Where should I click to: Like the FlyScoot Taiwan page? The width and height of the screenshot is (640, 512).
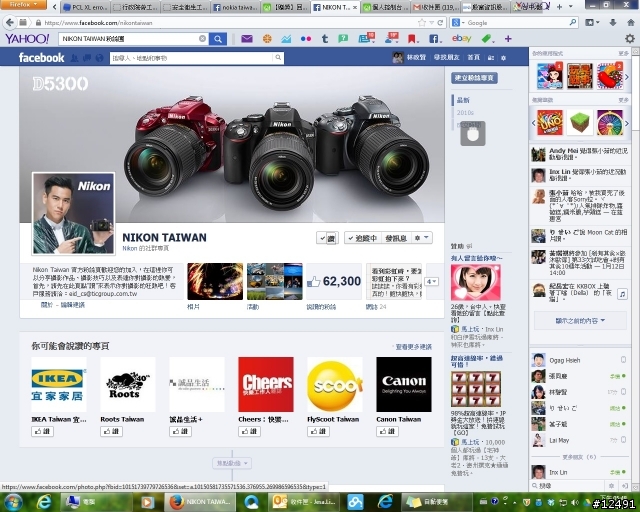[x=318, y=431]
